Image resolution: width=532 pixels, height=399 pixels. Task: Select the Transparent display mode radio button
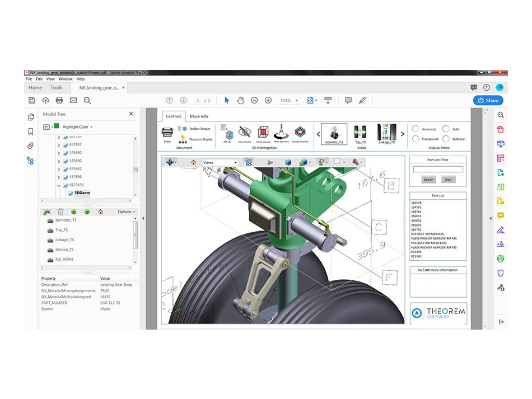click(x=416, y=139)
